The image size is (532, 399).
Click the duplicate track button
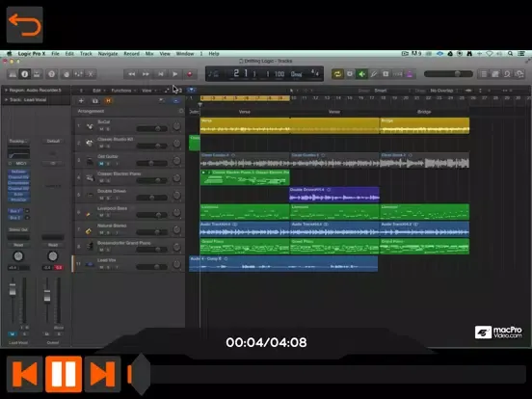[x=95, y=101]
